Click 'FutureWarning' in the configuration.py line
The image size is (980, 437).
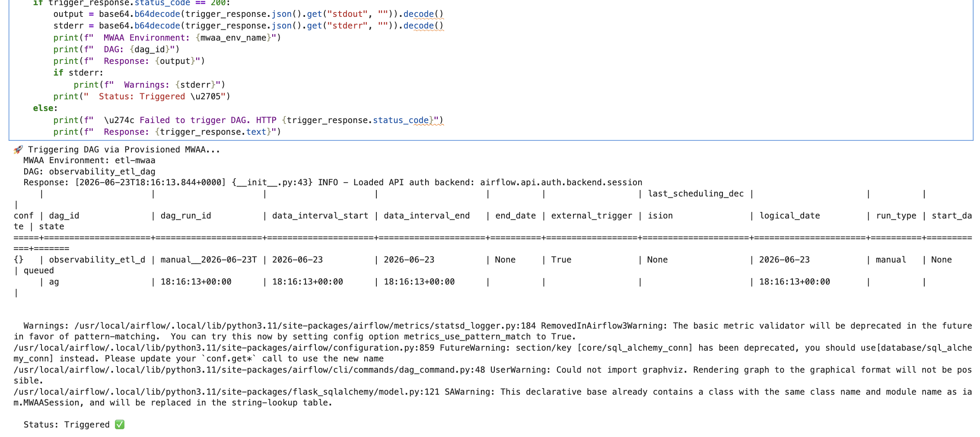coord(473,348)
